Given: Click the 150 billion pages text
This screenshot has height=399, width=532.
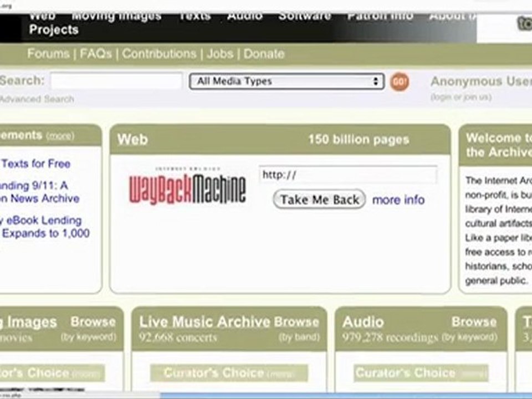Looking at the screenshot, I should (359, 140).
